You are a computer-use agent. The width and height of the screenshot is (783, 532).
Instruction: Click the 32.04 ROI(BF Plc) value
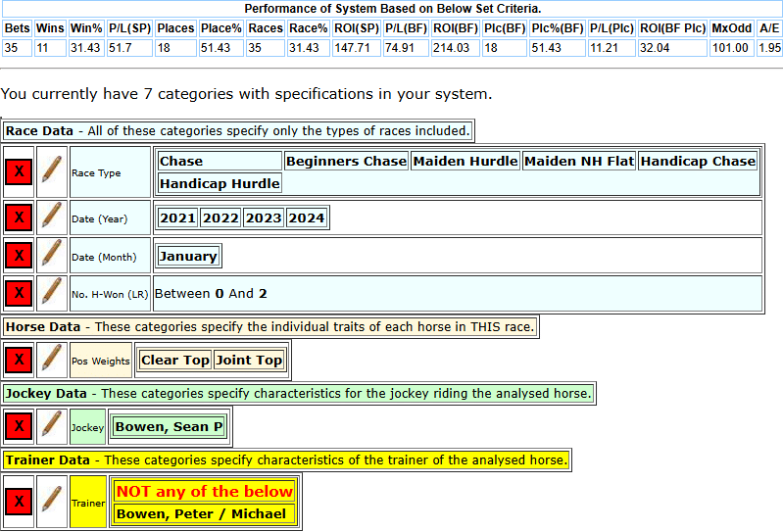pos(672,48)
